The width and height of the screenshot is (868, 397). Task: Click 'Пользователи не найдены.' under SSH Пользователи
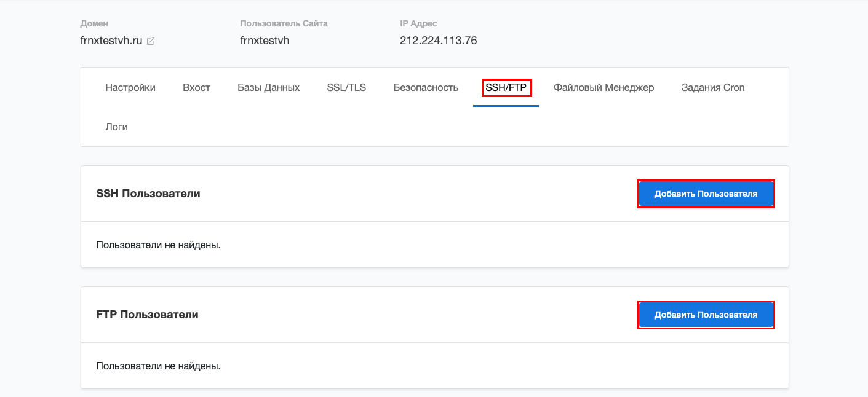click(x=159, y=245)
